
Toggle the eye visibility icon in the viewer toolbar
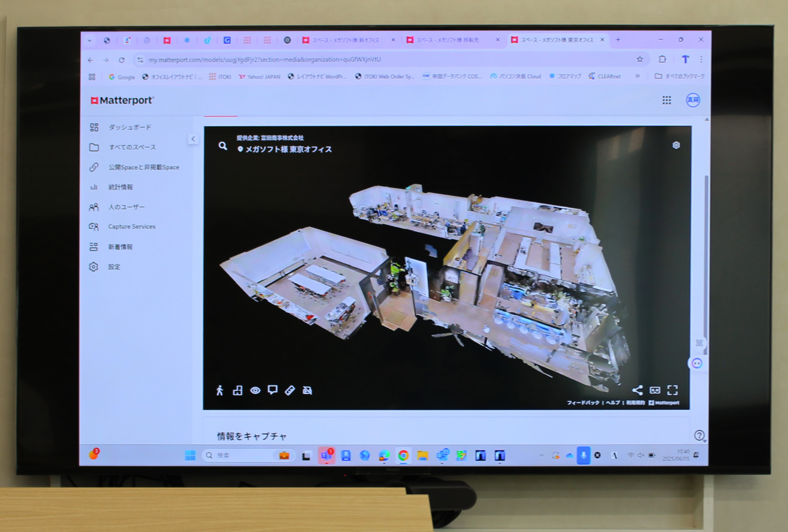256,390
